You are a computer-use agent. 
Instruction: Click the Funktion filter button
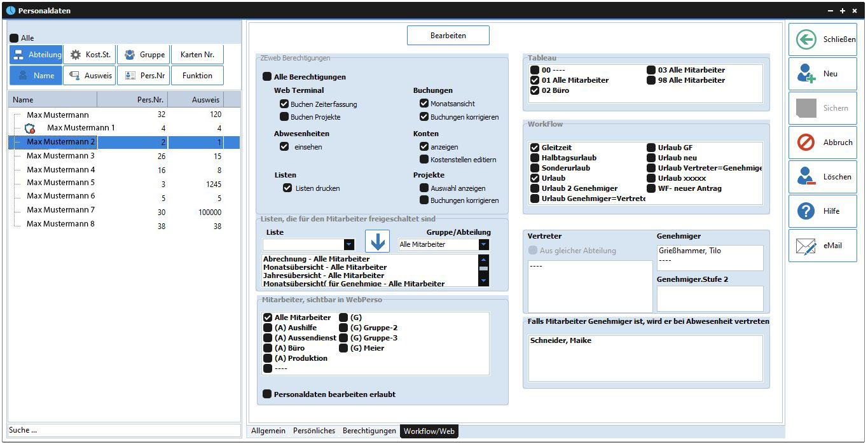[x=197, y=76]
